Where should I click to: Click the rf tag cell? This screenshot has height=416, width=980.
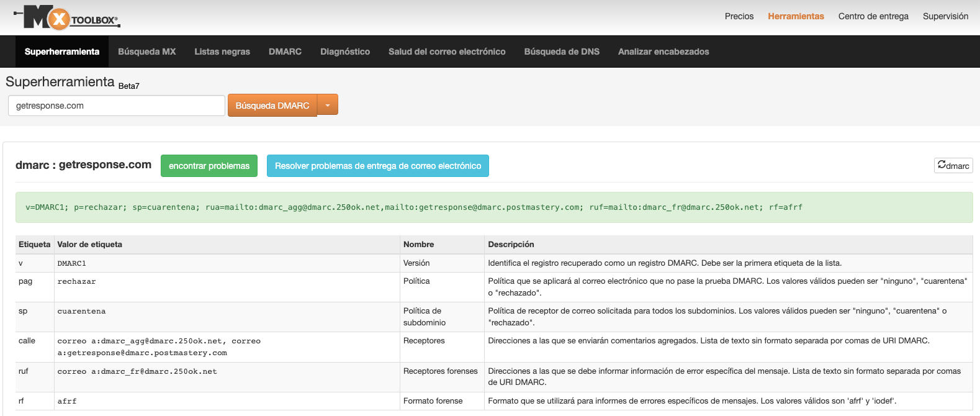[x=35, y=401]
